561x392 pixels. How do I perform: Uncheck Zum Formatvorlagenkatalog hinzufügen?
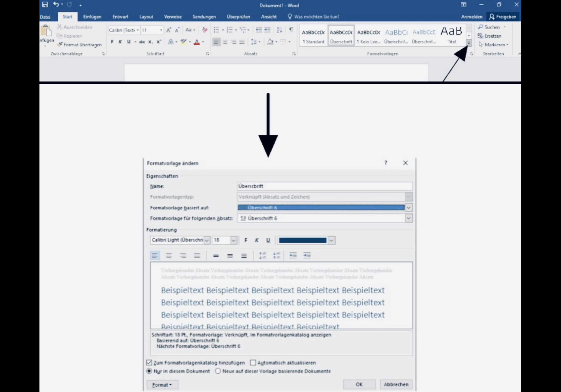[149, 362]
